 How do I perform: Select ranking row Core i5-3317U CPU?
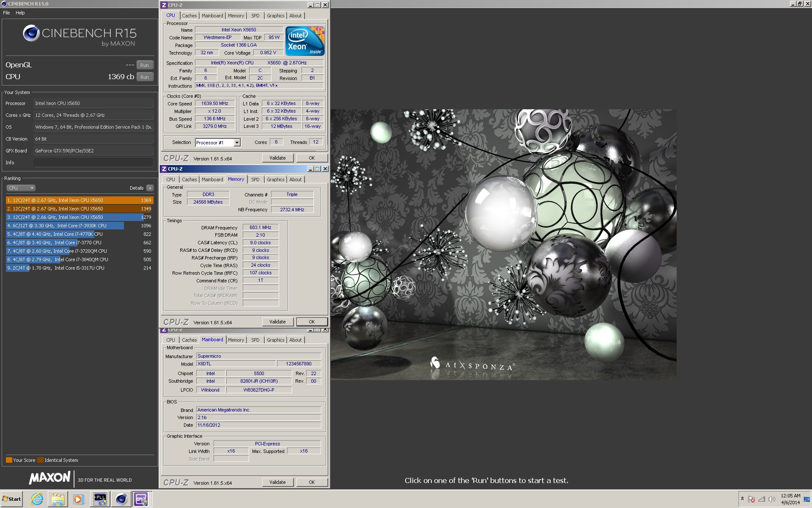[80, 268]
